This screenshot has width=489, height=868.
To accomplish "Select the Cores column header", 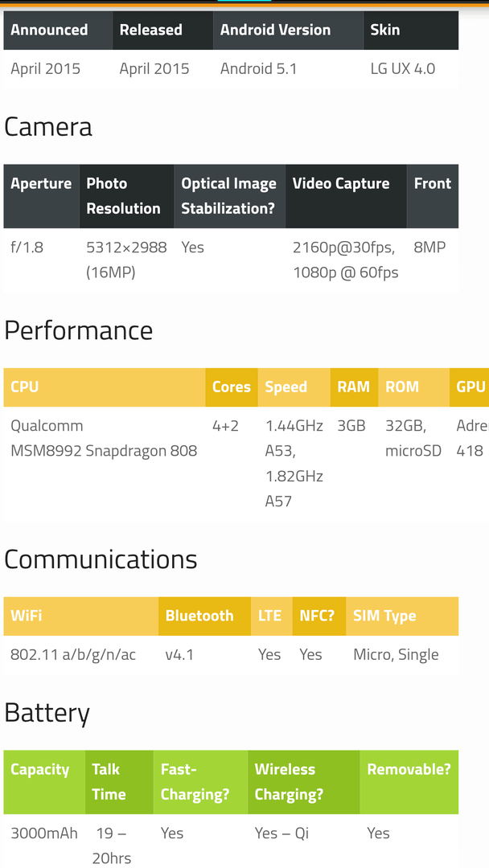I will [x=232, y=387].
